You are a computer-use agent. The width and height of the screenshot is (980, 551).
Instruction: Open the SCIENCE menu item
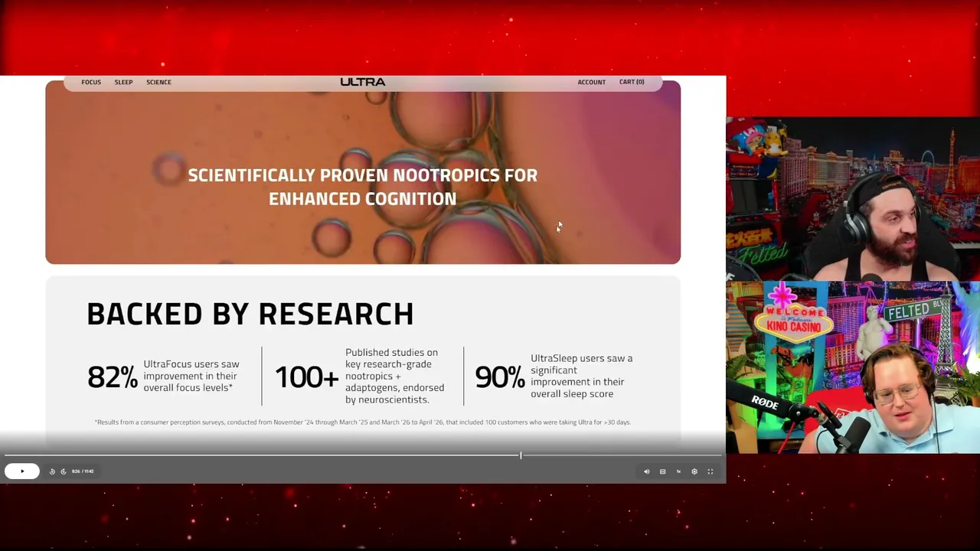pyautogui.click(x=158, y=82)
